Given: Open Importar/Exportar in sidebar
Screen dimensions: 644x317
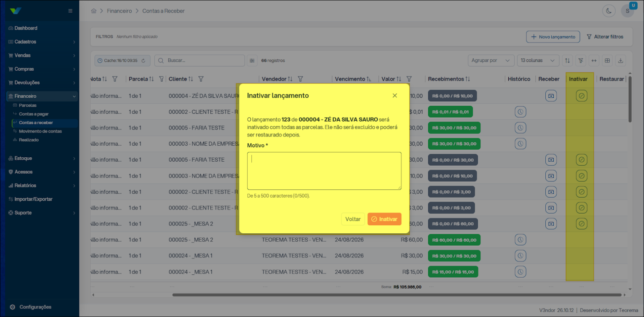Looking at the screenshot, I should 33,199.
